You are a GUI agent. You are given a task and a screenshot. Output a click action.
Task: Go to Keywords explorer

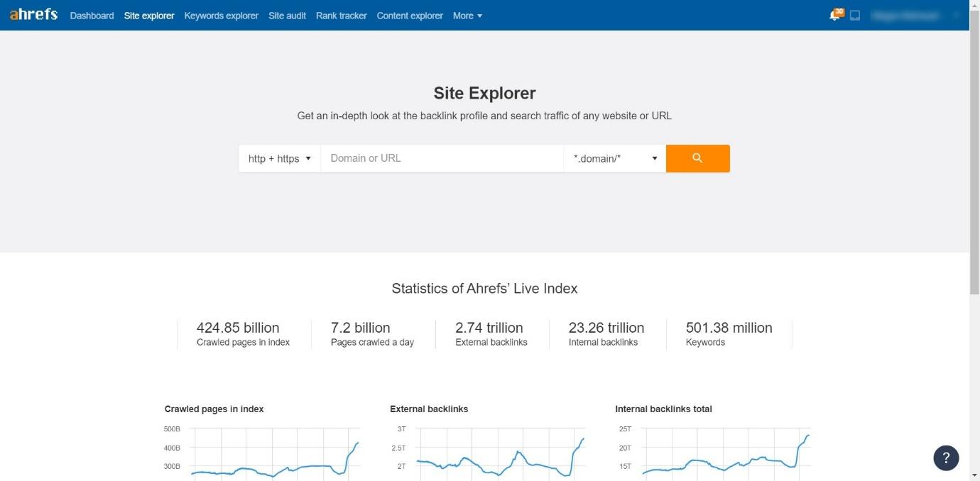(221, 16)
